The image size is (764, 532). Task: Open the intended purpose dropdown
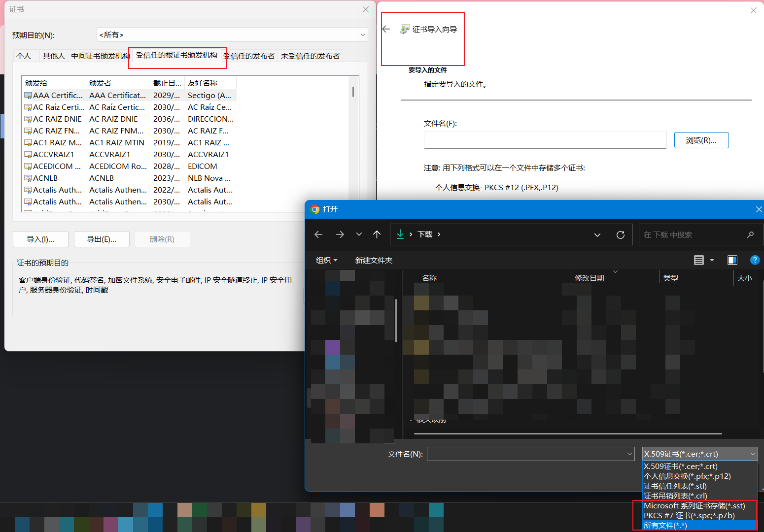(x=232, y=34)
